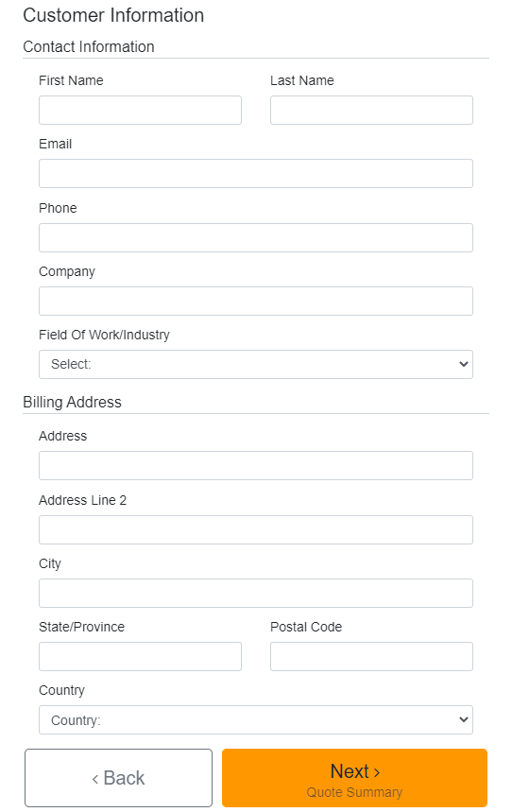Focus the Email text box
The image size is (512, 812).
pyautogui.click(x=256, y=174)
